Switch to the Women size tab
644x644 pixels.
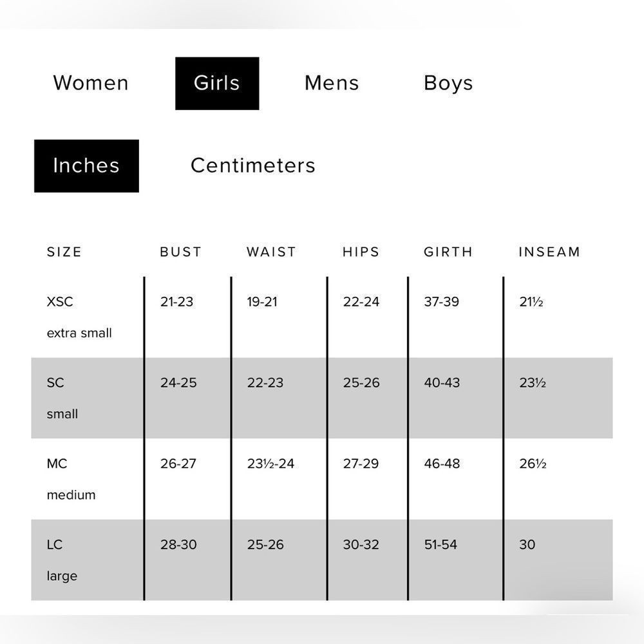91,83
